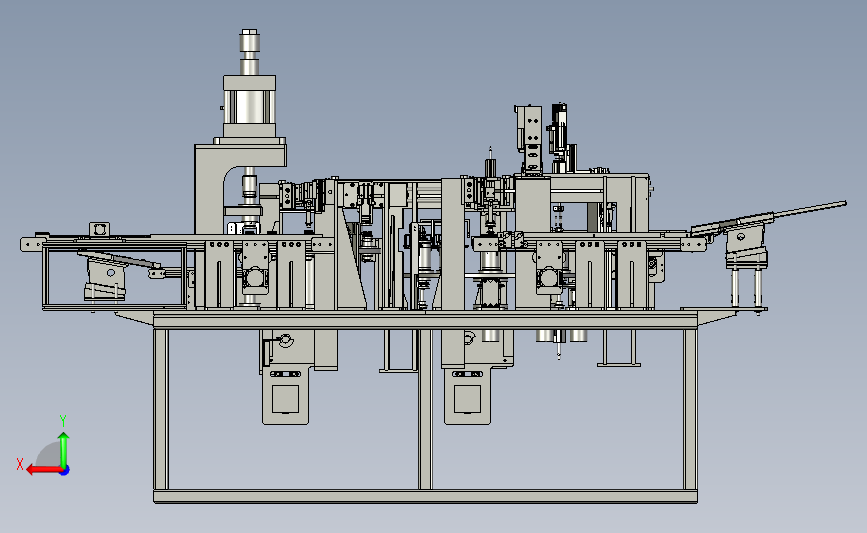The image size is (867, 533).
Task: Click the blue Z axis ball of the triad
Action: 65,470
